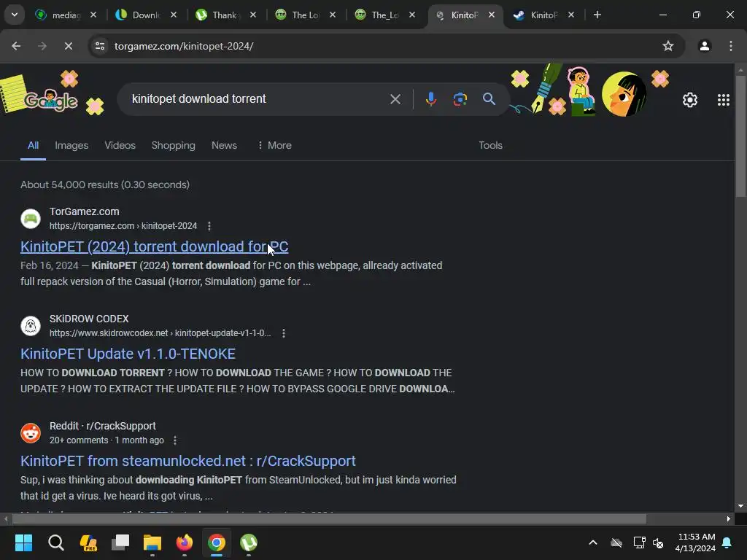Open the Windows Start menu
This screenshot has height=560, width=747.
[x=23, y=542]
